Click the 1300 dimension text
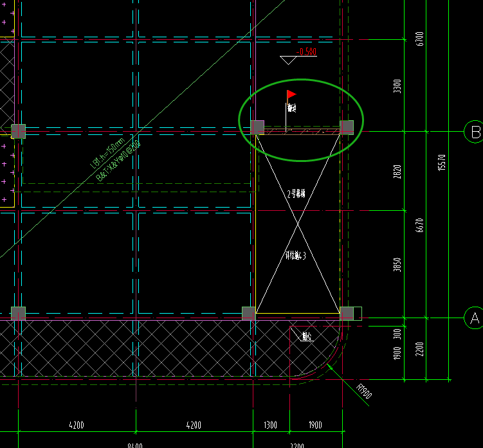The height and width of the screenshot is (448, 483). (x=271, y=426)
